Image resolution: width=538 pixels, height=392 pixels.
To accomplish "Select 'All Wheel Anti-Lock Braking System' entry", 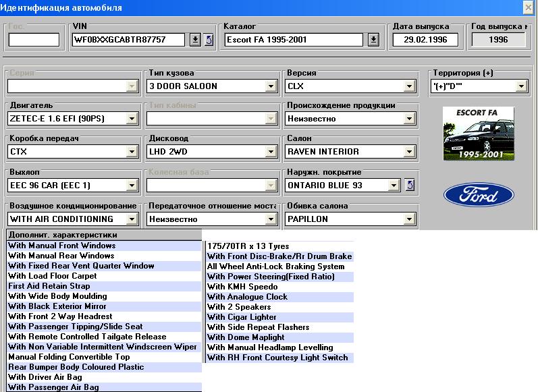I will (x=275, y=267).
